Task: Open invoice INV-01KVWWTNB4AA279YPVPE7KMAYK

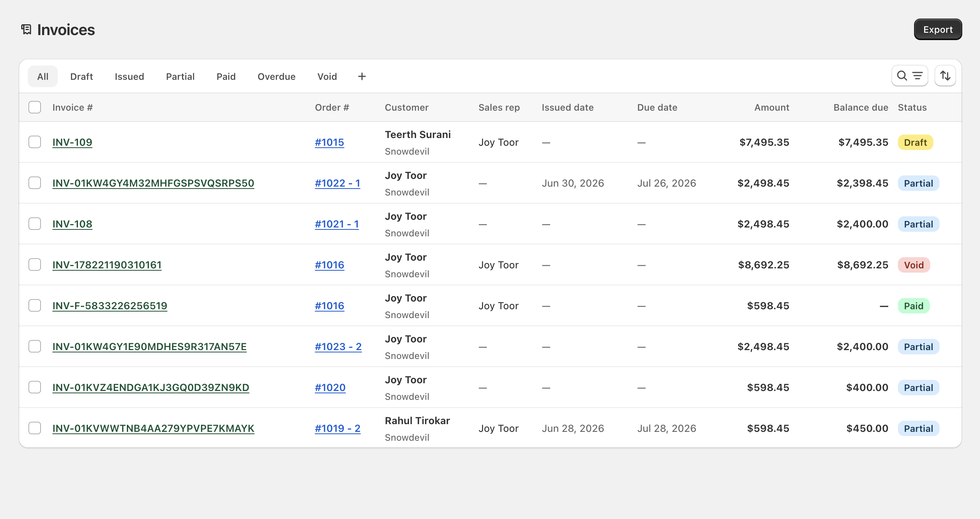Action: 153,428
